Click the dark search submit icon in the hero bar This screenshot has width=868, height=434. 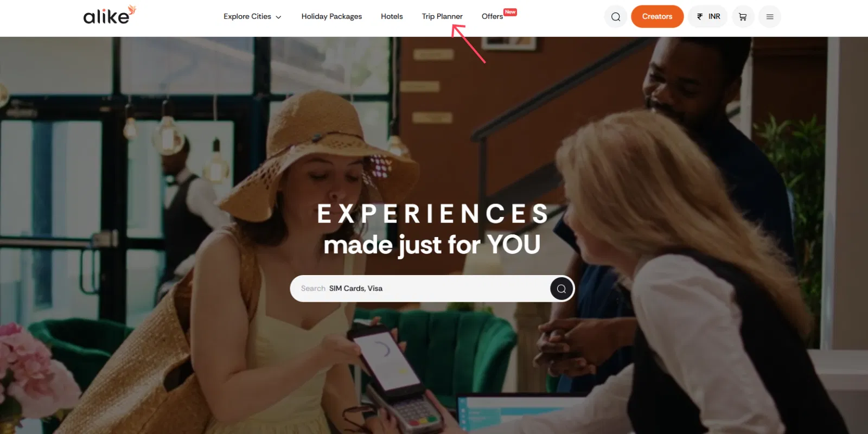(x=561, y=289)
